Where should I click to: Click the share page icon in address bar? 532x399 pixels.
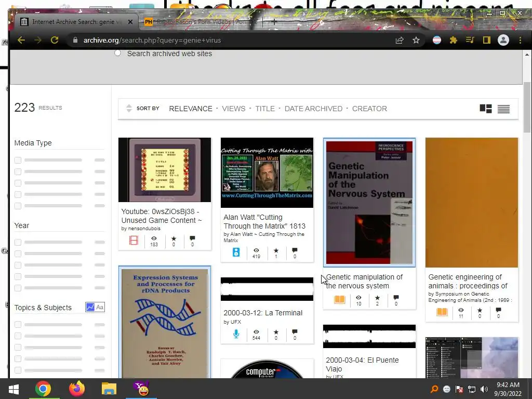tap(400, 40)
